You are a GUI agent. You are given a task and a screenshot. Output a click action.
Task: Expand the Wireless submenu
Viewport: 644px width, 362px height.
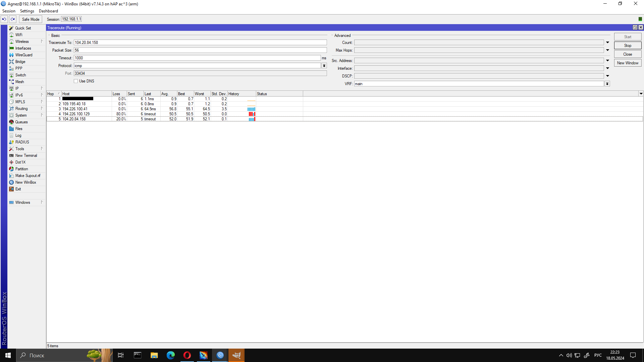[x=42, y=42]
